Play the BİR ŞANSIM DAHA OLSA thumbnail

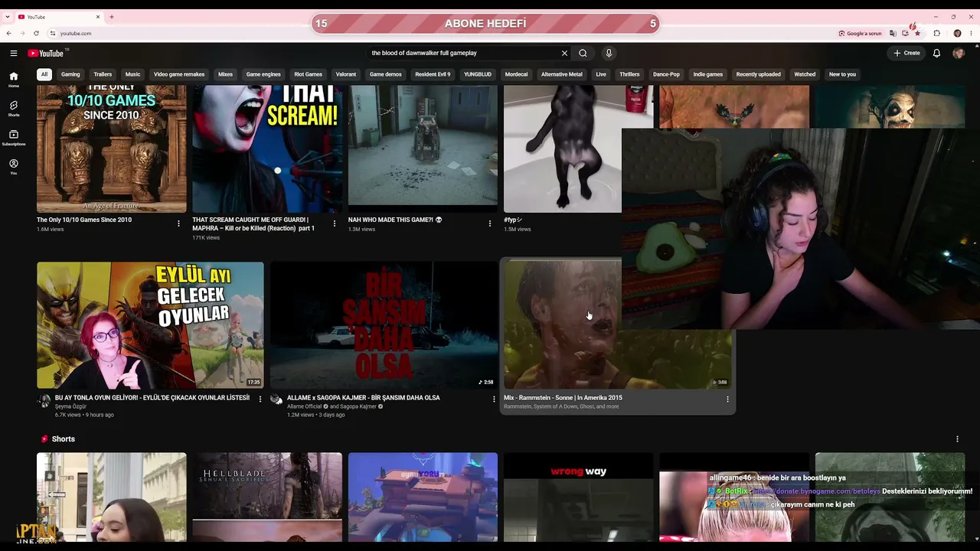[384, 325]
